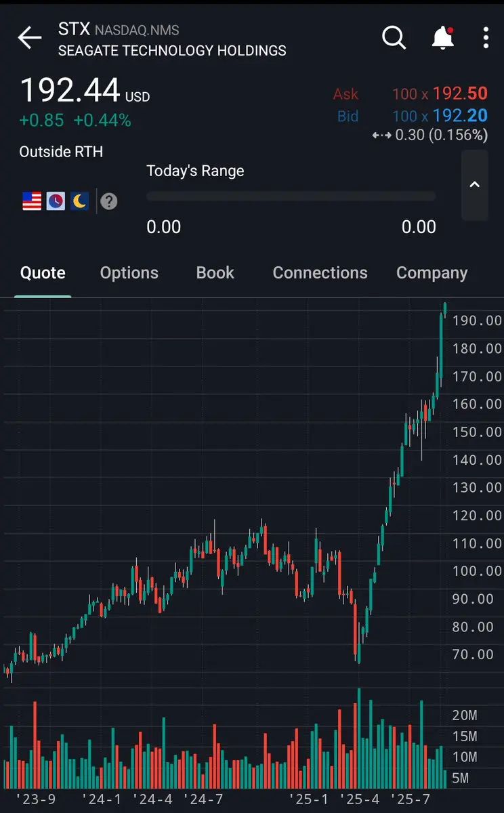Viewport: 504px width, 813px height.
Task: Tap the +0.44% percent change
Action: coord(102,121)
